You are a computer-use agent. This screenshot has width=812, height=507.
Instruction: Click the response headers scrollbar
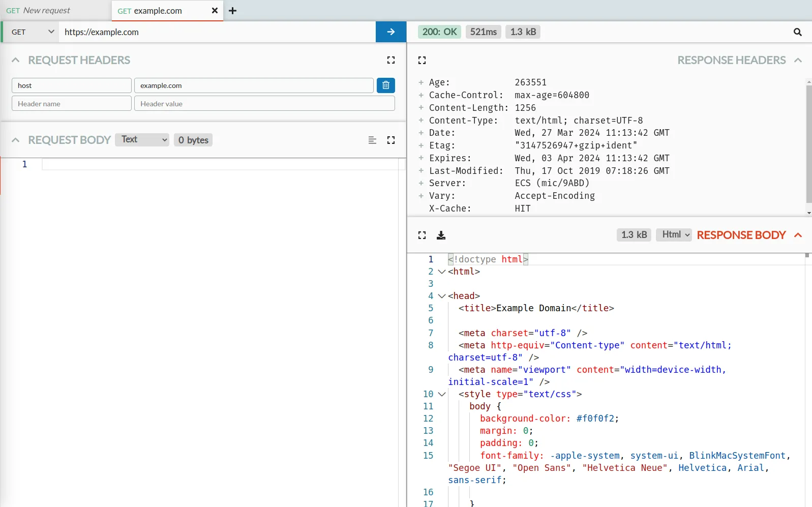tap(808, 143)
